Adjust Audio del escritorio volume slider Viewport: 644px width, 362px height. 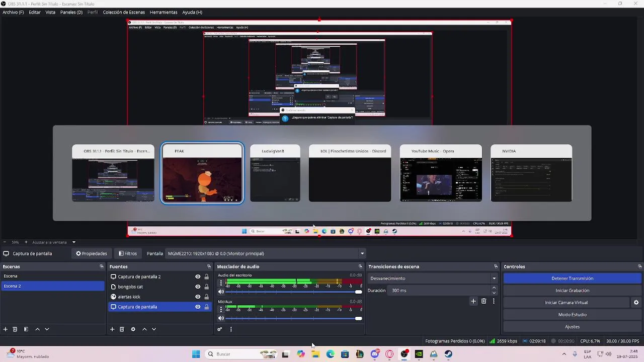tap(294, 292)
